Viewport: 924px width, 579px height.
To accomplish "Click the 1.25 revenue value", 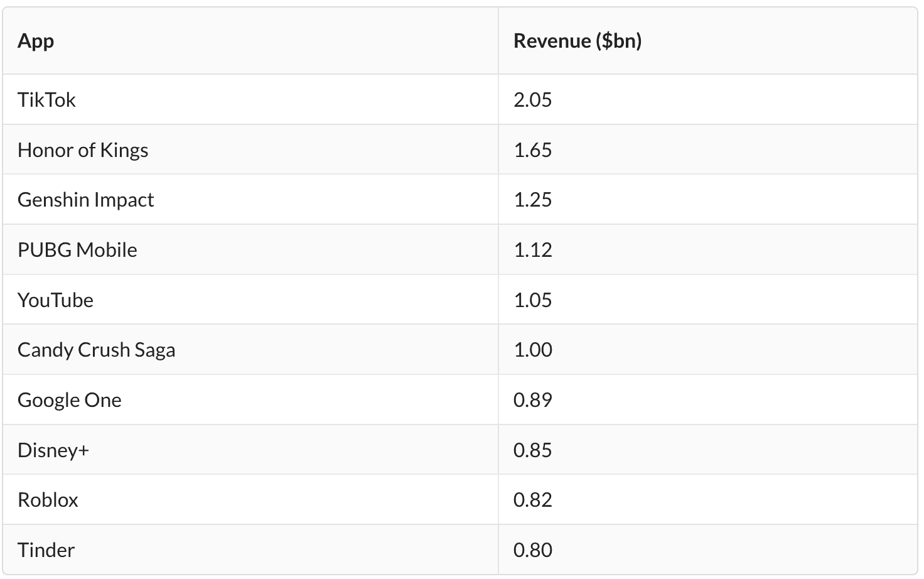I will [532, 200].
